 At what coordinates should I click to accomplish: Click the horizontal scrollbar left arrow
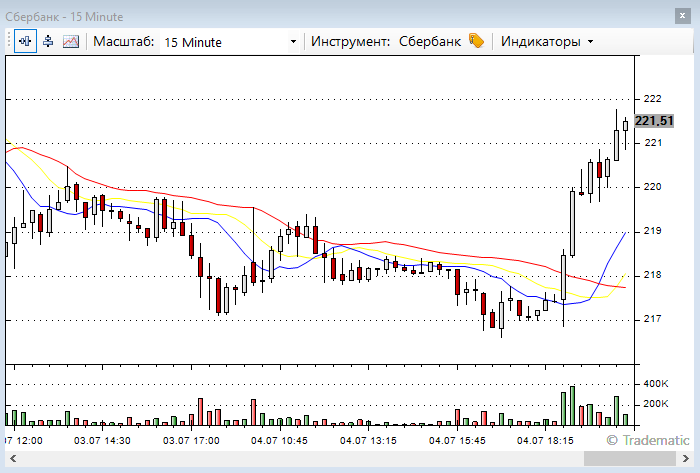tap(13, 458)
